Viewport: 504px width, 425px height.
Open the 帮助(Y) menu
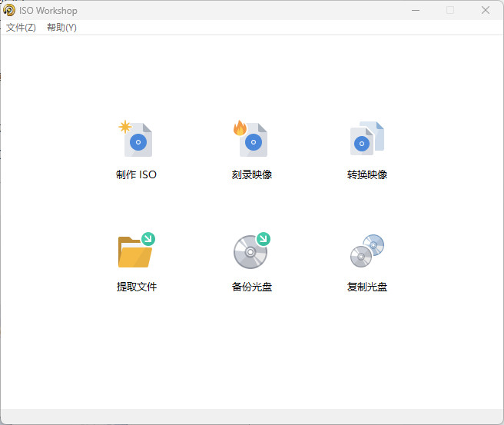[61, 28]
